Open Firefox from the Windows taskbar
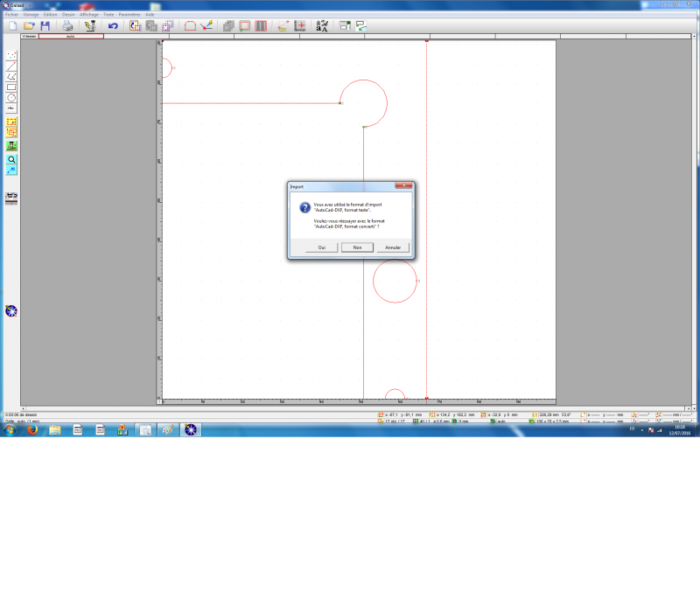700x599 pixels. click(31, 429)
